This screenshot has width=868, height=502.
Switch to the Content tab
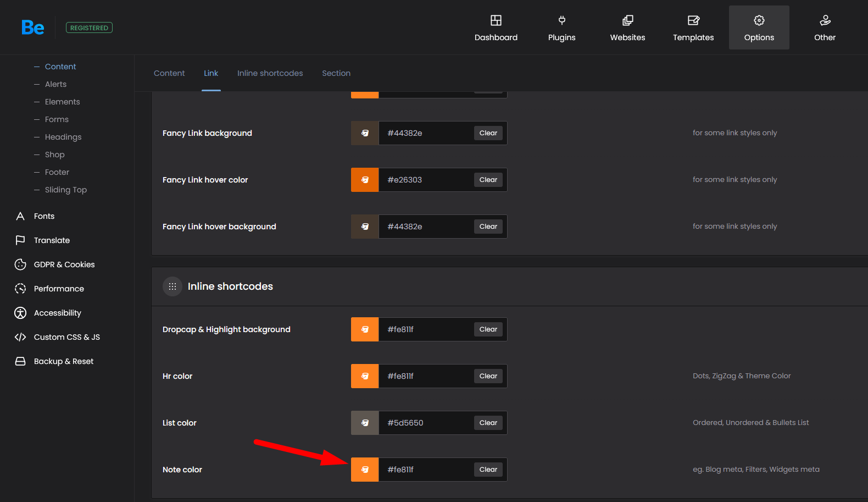tap(169, 73)
